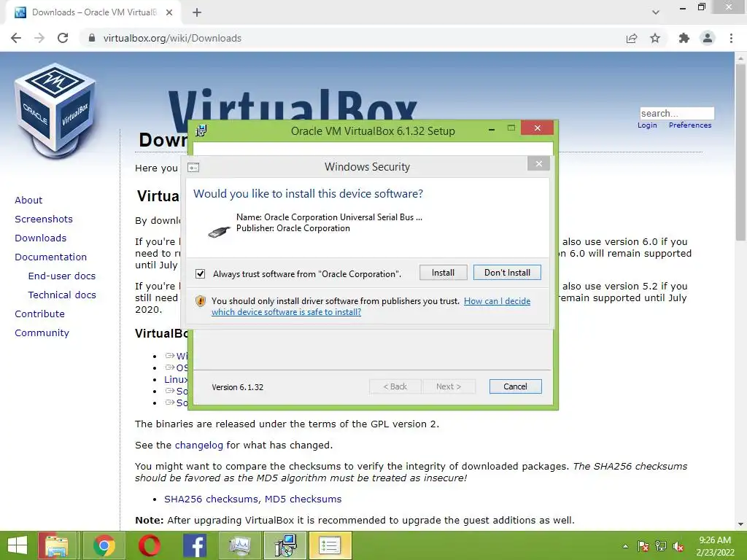The image size is (747, 560).
Task: Click the search field on VirtualBox site
Action: tap(677, 113)
